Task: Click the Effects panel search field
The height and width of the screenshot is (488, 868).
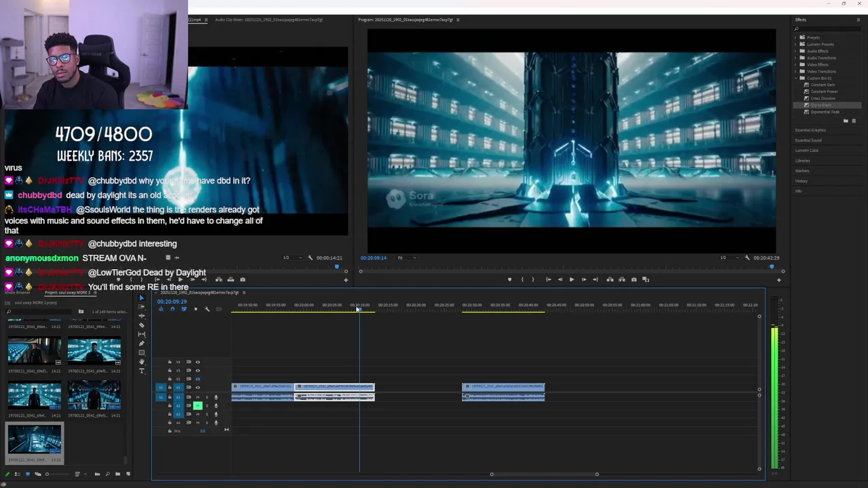Action: tap(827, 28)
